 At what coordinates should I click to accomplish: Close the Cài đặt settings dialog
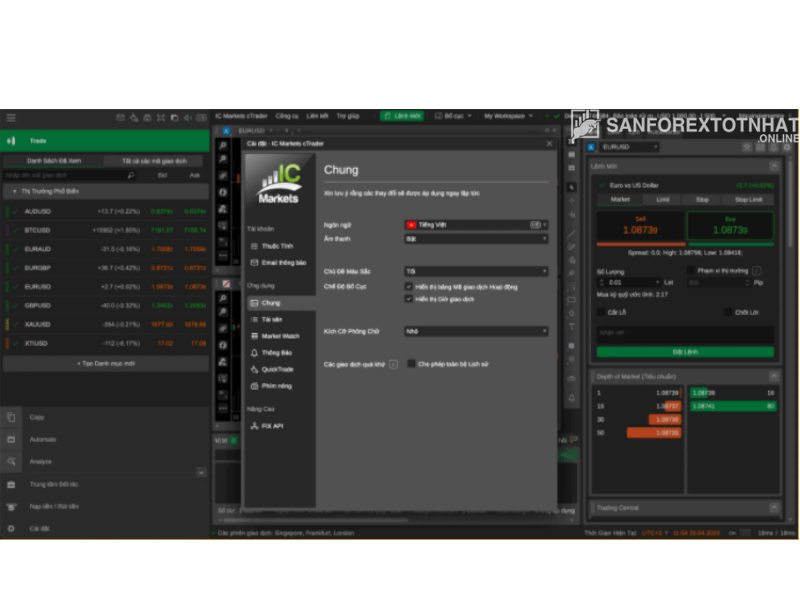549,144
